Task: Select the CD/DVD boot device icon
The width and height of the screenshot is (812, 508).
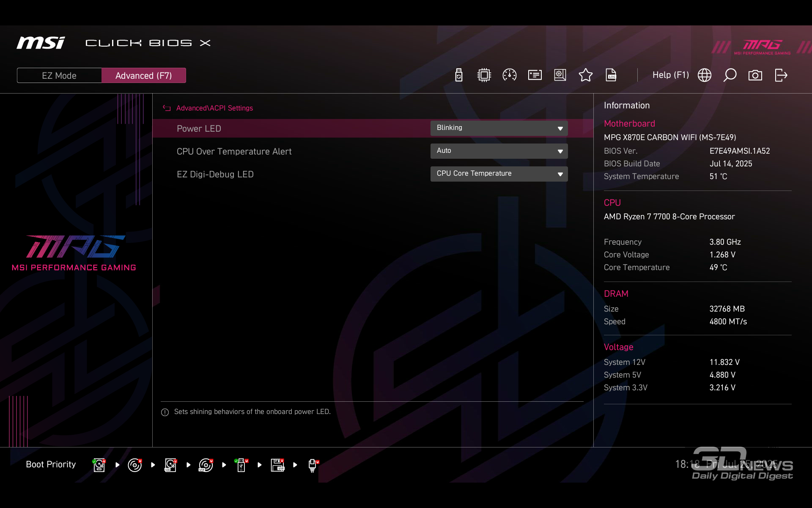Action: [x=135, y=465]
